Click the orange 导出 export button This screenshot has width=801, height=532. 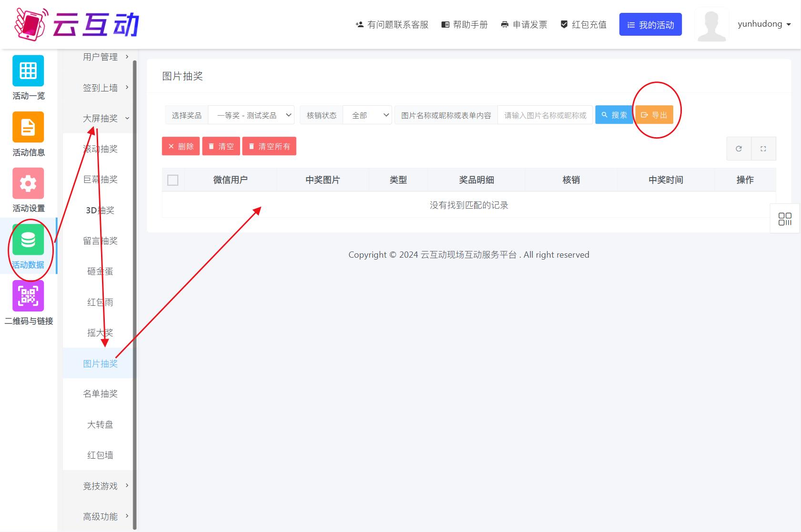click(x=654, y=115)
